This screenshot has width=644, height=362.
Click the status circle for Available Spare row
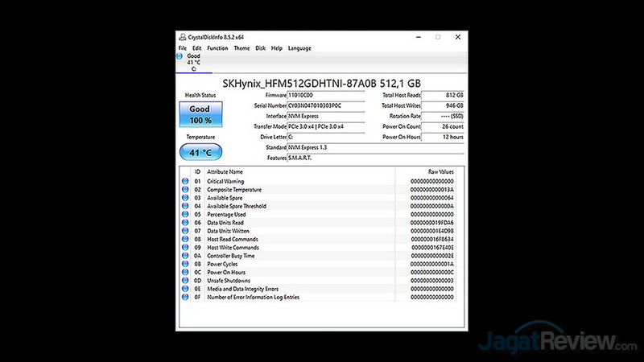(185, 198)
